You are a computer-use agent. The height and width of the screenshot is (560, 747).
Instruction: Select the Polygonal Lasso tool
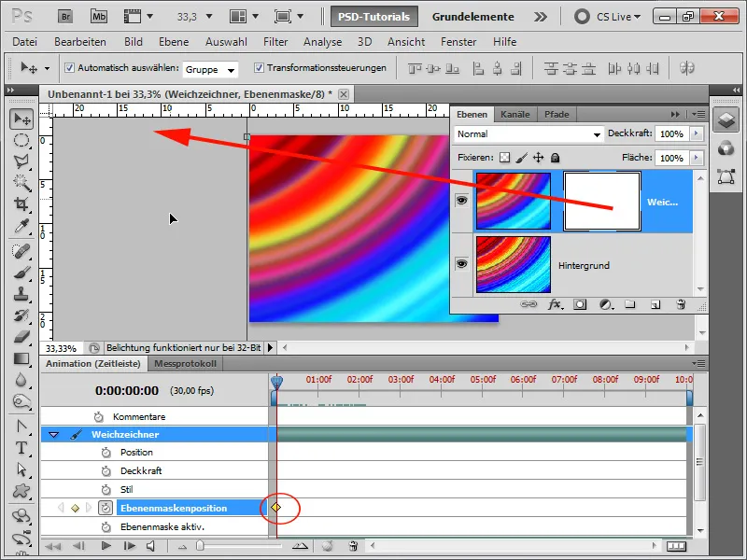pos(21,161)
